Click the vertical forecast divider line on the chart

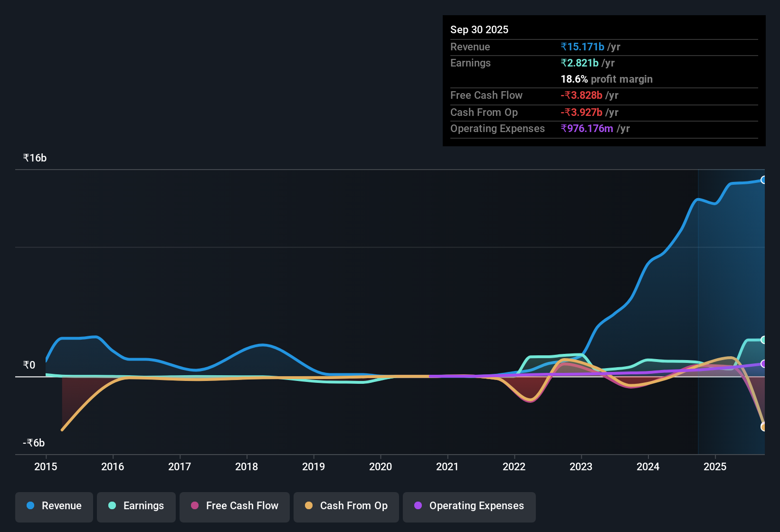(698, 285)
